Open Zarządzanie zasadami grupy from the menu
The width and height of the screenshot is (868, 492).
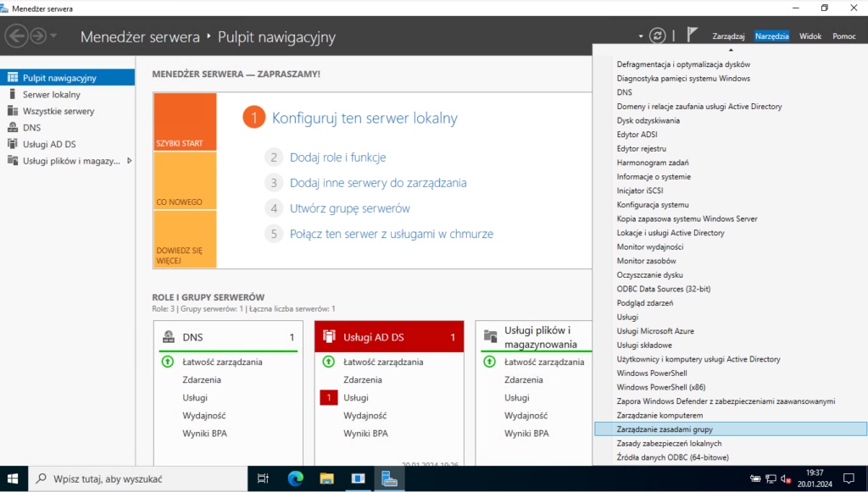pyautogui.click(x=731, y=429)
